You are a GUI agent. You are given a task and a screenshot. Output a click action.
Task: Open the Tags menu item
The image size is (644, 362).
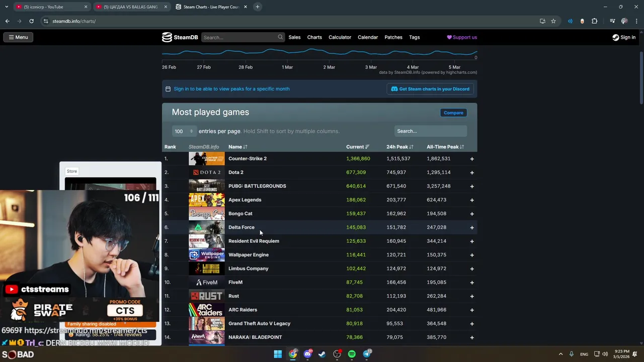(x=414, y=37)
